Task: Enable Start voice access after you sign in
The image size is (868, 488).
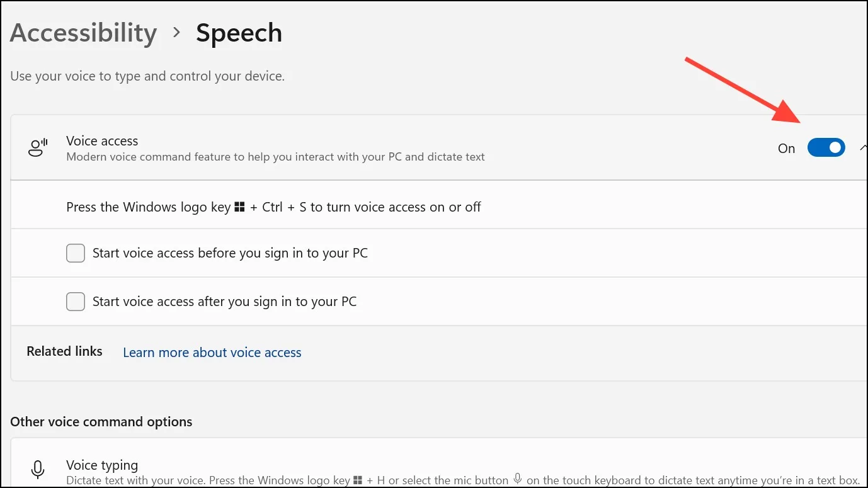Action: [x=76, y=302]
